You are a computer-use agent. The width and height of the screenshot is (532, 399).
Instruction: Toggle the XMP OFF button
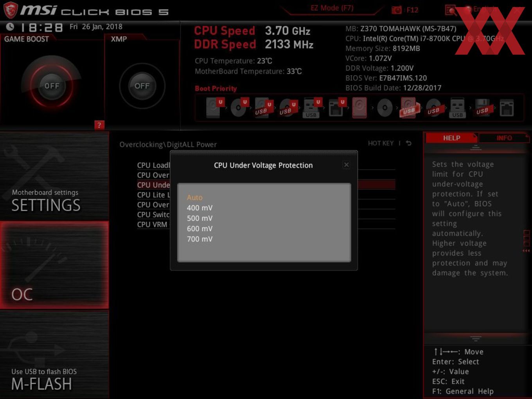tap(142, 86)
